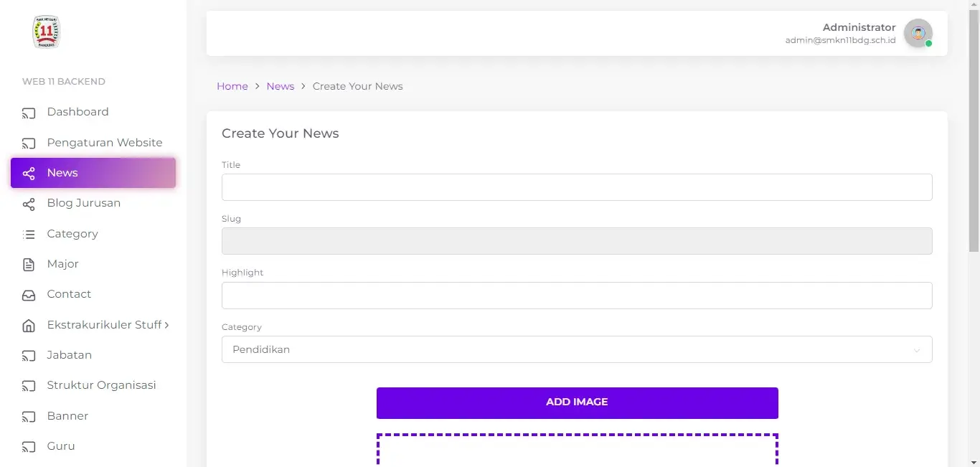Click the Major document icon
Screen dimensions: 980x467
pyautogui.click(x=29, y=265)
